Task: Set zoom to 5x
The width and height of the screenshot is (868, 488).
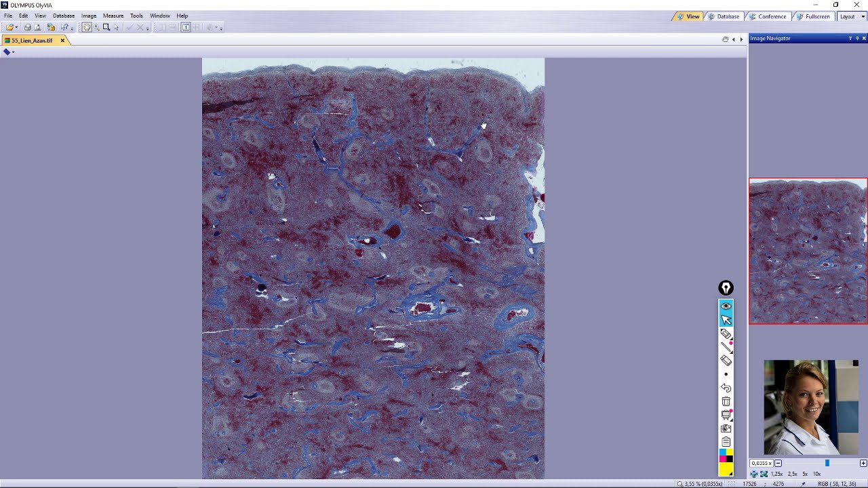Action: 805,474
